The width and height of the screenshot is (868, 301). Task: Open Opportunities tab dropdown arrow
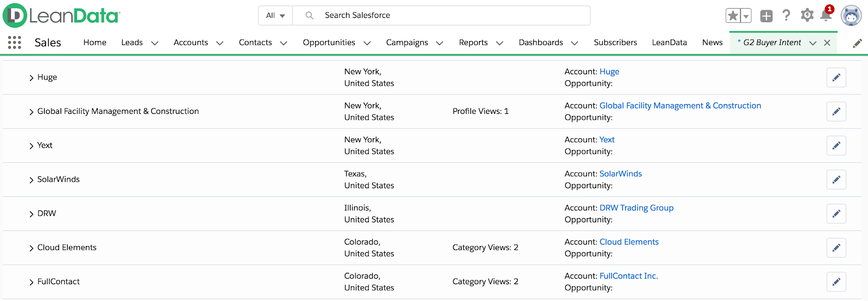pos(367,43)
